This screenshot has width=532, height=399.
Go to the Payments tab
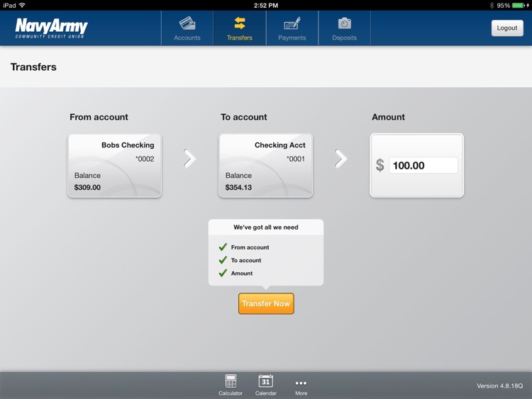[292, 28]
